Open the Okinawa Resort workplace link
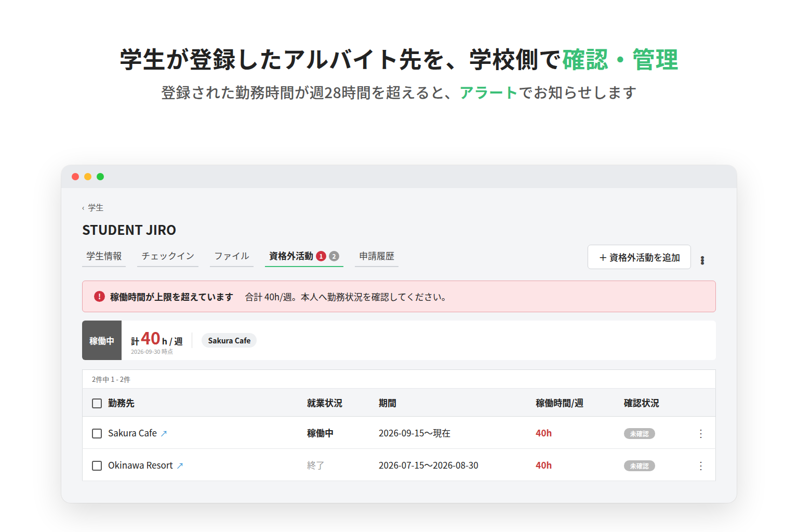Viewport: 798px width, 532px height. (x=140, y=465)
